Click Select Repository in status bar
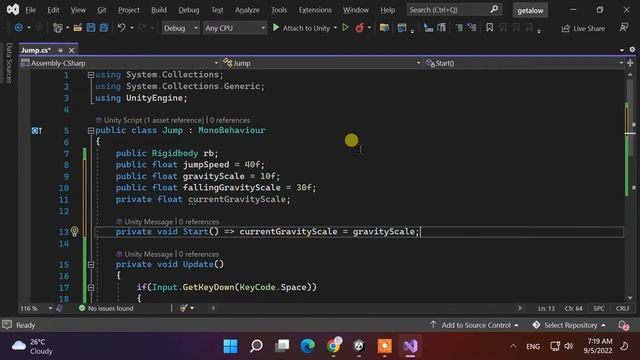This screenshot has height=360, width=640. [x=569, y=325]
